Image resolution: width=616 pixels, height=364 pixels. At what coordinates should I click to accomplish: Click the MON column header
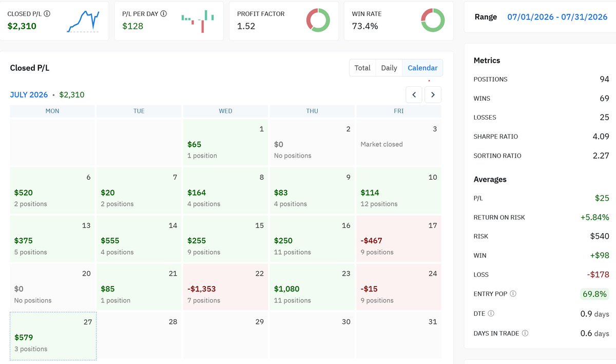click(52, 111)
